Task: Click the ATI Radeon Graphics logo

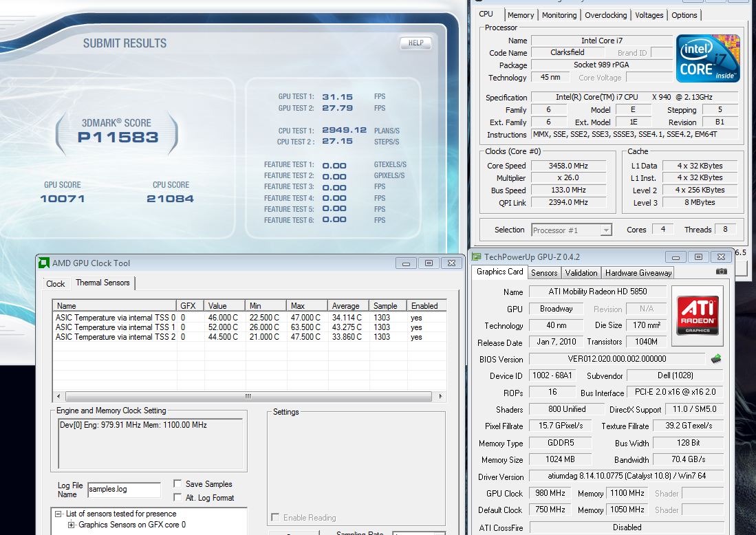Action: coord(698,315)
